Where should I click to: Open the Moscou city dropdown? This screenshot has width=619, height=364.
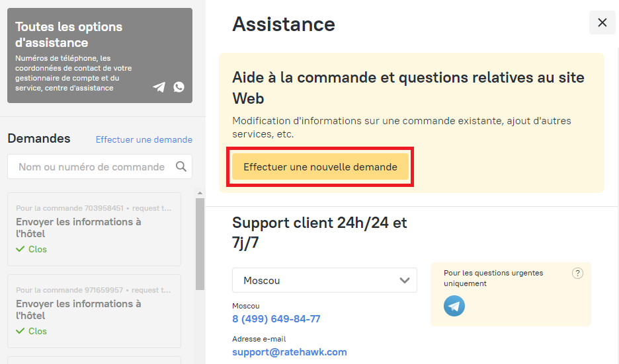tap(324, 280)
